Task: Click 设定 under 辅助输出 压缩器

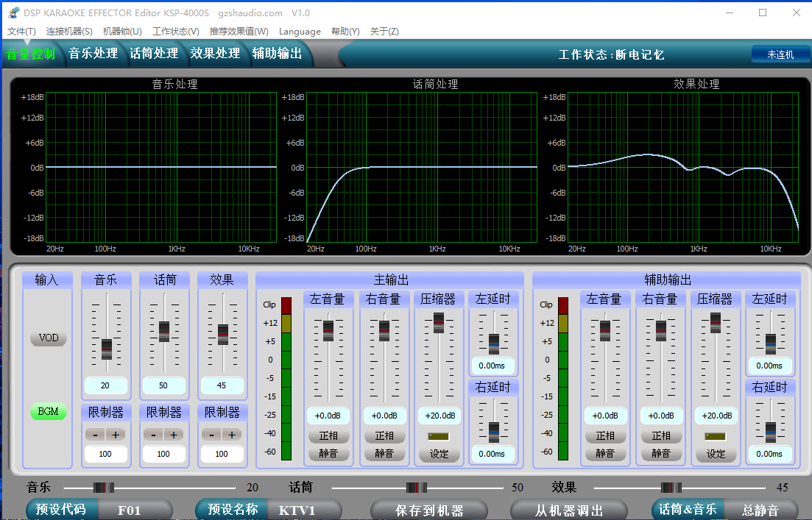Action: 716,454
